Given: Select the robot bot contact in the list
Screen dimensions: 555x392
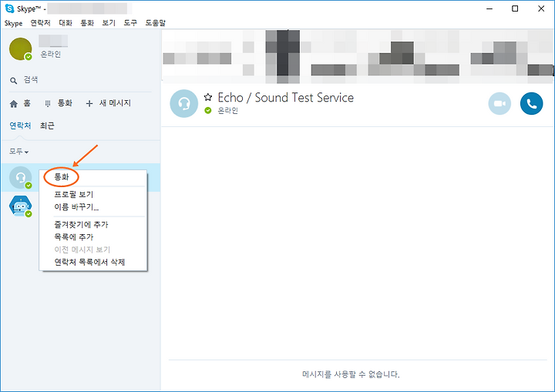Looking at the screenshot, I should pyautogui.click(x=21, y=206).
